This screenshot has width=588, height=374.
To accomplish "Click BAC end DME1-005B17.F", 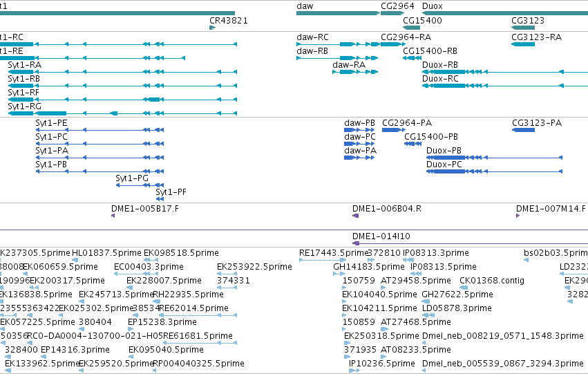I will pyautogui.click(x=144, y=209).
